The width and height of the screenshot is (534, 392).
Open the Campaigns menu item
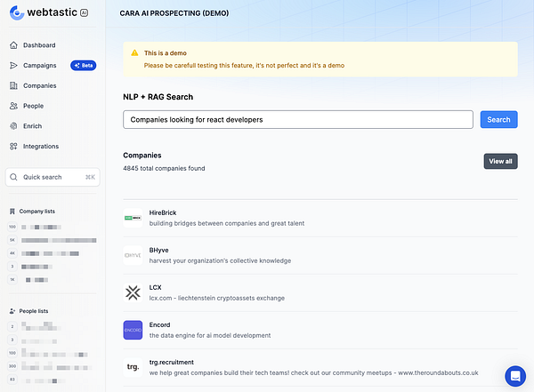point(40,65)
